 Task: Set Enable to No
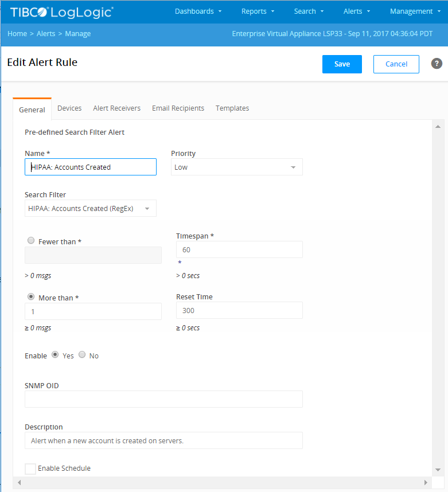pos(82,354)
